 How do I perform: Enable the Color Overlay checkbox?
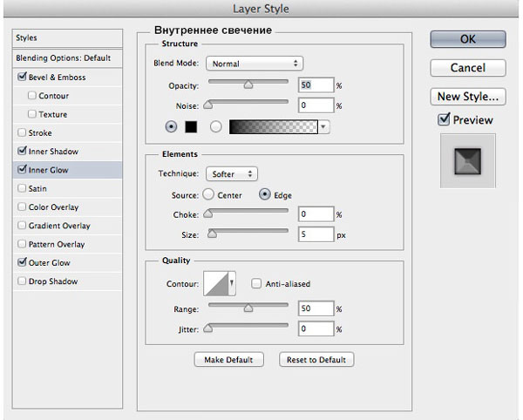pyautogui.click(x=22, y=207)
